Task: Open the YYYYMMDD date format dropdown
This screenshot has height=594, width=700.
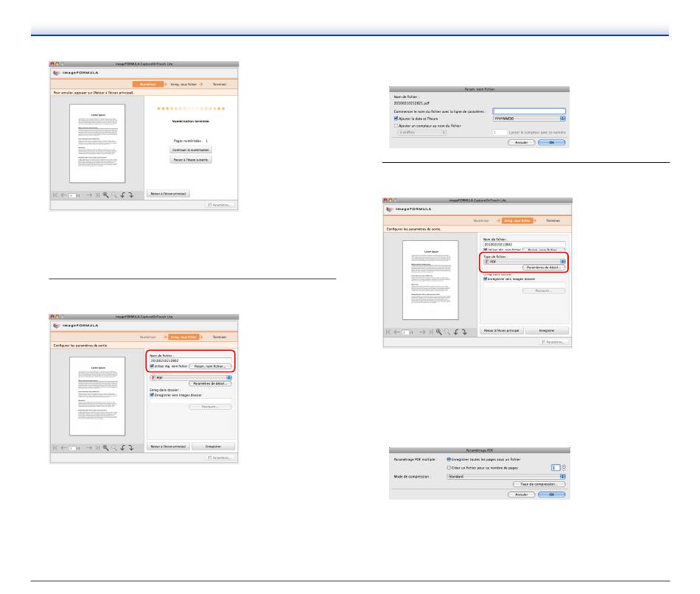Action: pyautogui.click(x=529, y=118)
